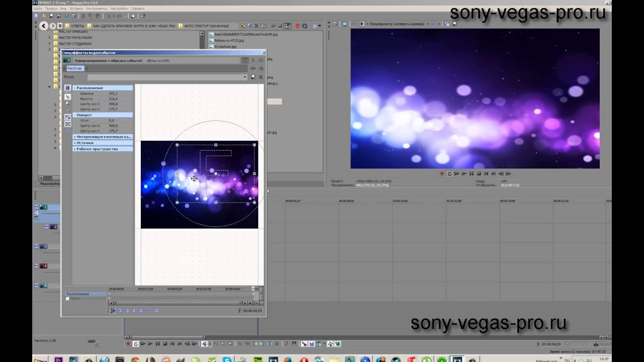Expand Интерполяция ключевых кадров section

(74, 137)
